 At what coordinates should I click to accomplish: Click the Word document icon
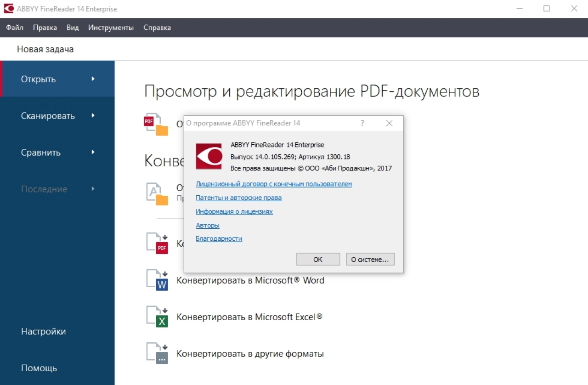(157, 280)
